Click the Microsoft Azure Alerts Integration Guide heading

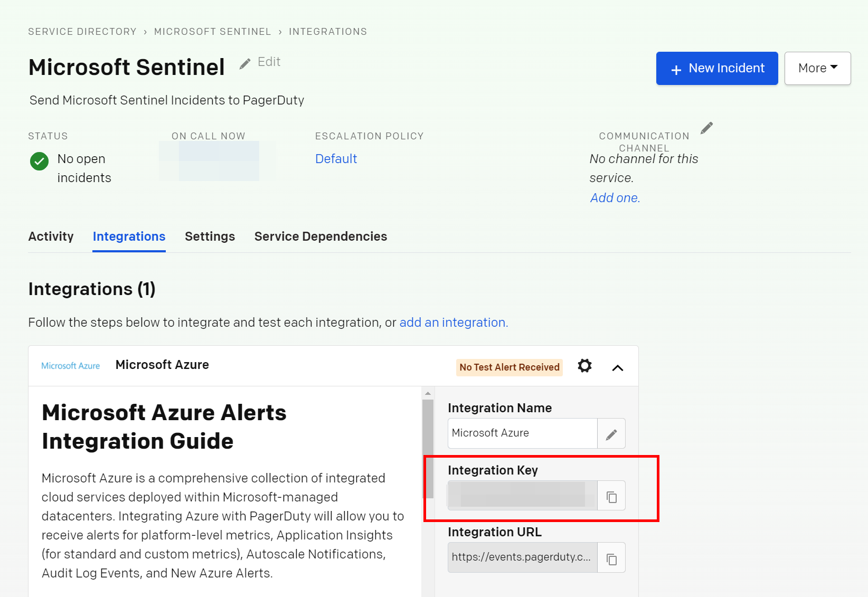tap(164, 427)
